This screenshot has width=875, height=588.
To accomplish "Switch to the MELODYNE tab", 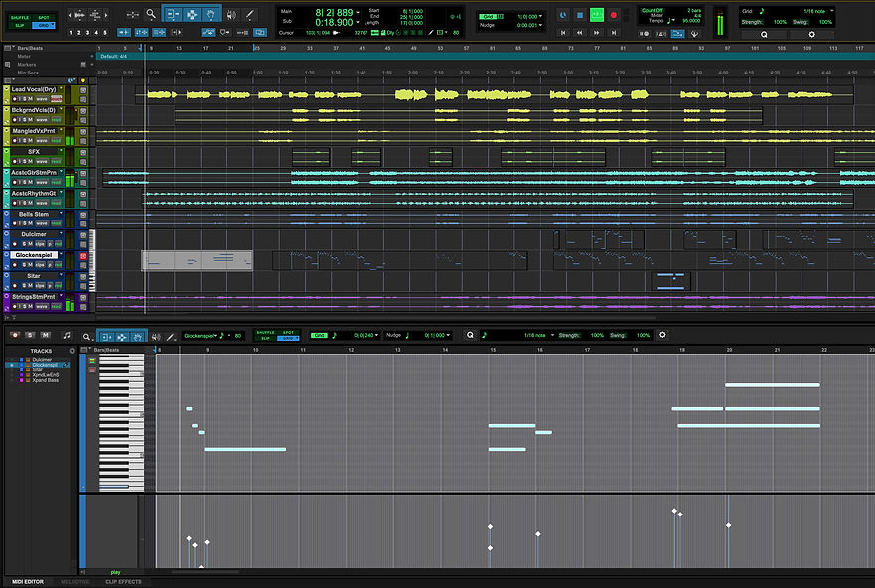I will tap(74, 581).
